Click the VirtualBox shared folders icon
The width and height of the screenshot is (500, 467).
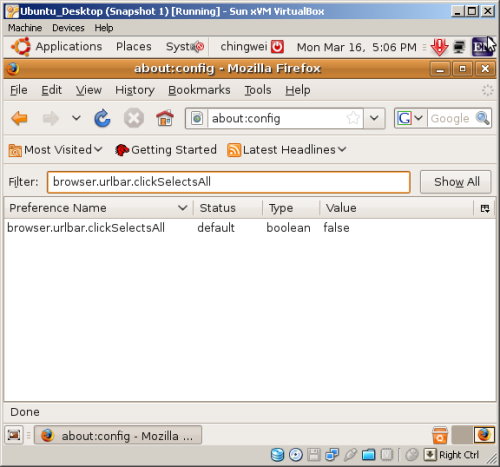(368, 455)
